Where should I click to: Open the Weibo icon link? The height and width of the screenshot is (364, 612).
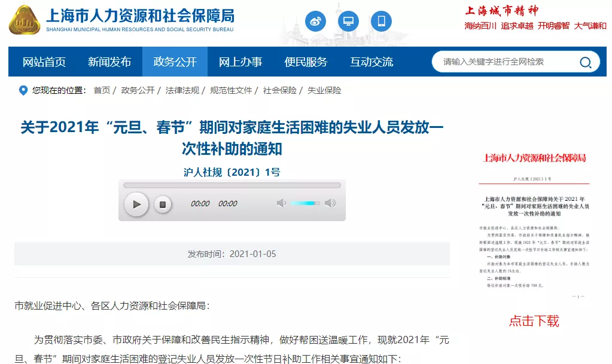[315, 21]
